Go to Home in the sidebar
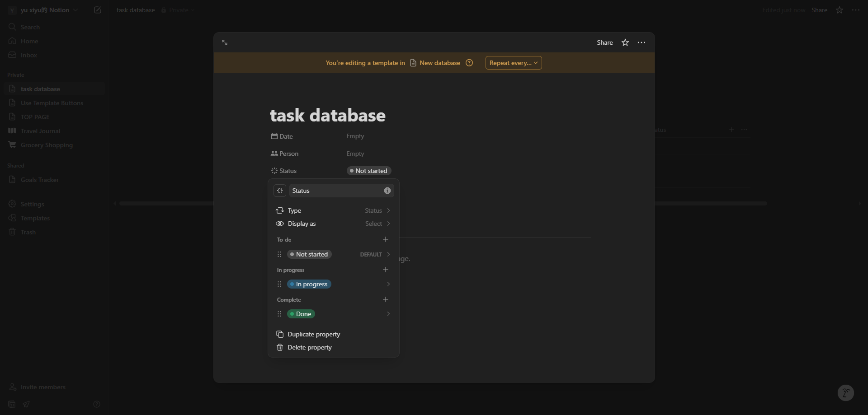Screen dimensions: 868x415 (53, 41)
